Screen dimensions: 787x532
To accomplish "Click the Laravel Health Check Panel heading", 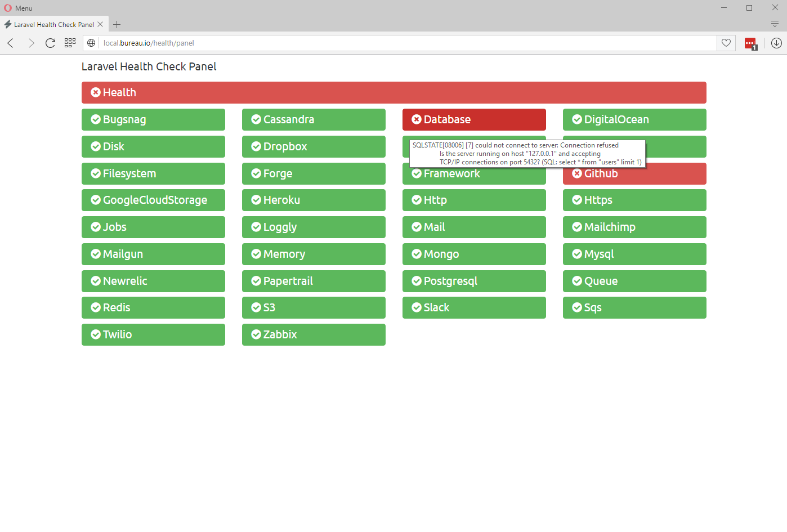I will click(149, 66).
